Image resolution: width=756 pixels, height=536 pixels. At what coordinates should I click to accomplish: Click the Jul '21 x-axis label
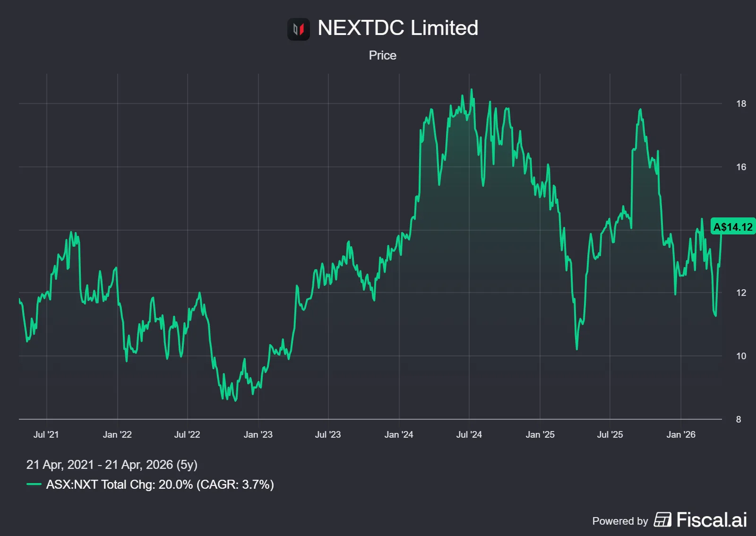[x=46, y=434]
